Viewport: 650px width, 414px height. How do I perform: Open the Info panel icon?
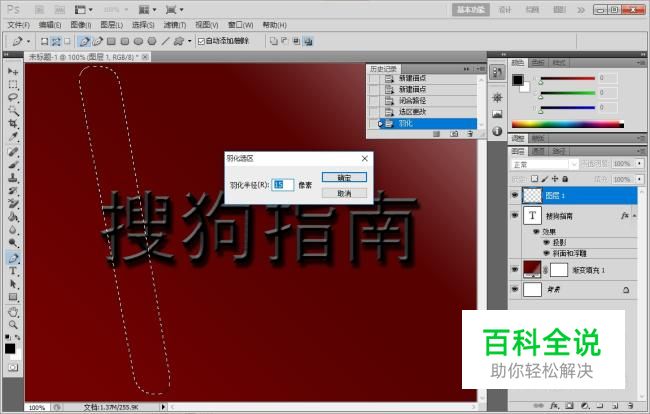click(x=497, y=131)
